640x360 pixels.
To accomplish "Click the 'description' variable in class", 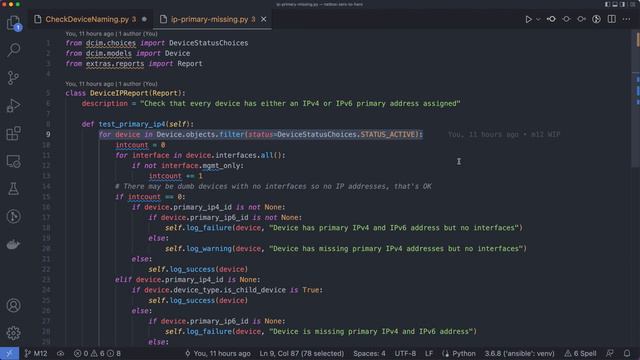I will click(104, 104).
